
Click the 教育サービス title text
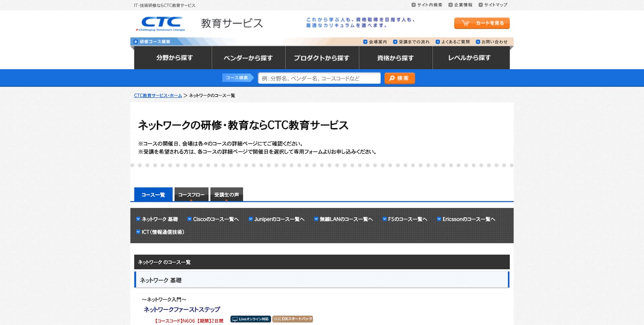232,23
